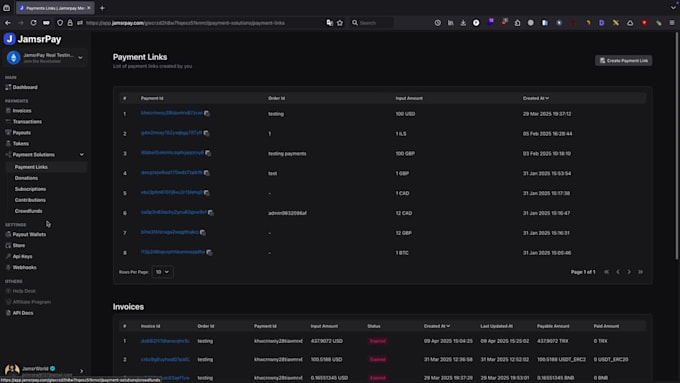Sort invoices by Created At column
The width and height of the screenshot is (680, 383).
point(437,326)
